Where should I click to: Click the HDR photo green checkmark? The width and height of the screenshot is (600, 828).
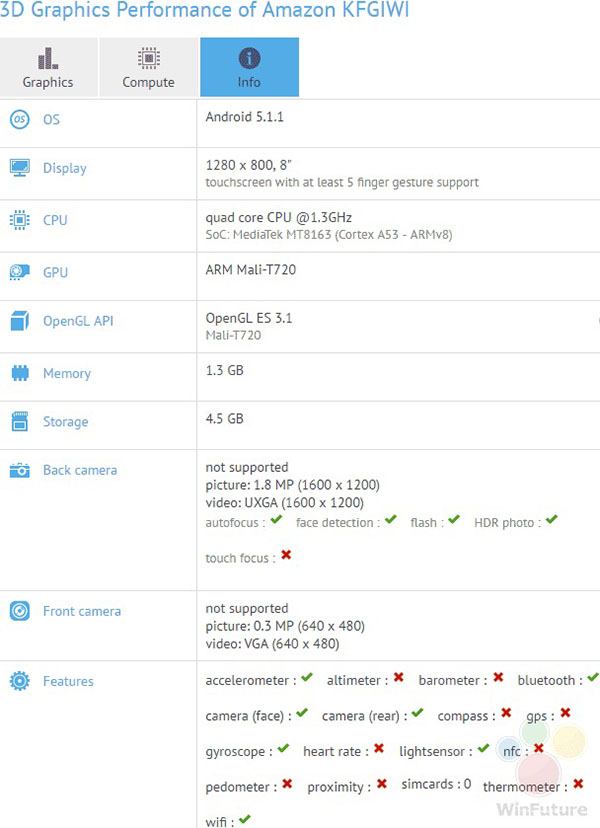coord(552,520)
